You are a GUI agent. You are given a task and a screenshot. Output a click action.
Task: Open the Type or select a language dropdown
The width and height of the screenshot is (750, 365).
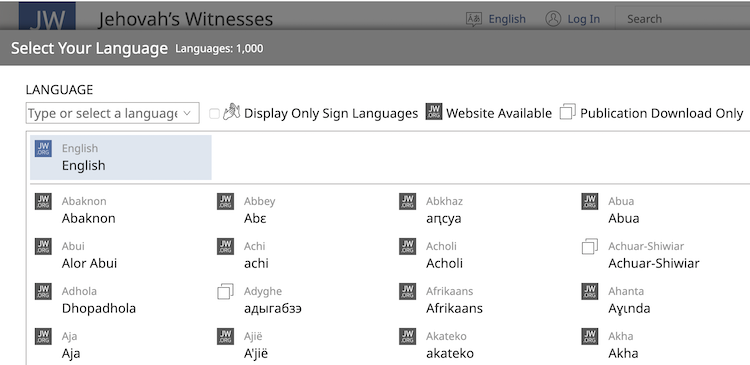[x=112, y=113]
